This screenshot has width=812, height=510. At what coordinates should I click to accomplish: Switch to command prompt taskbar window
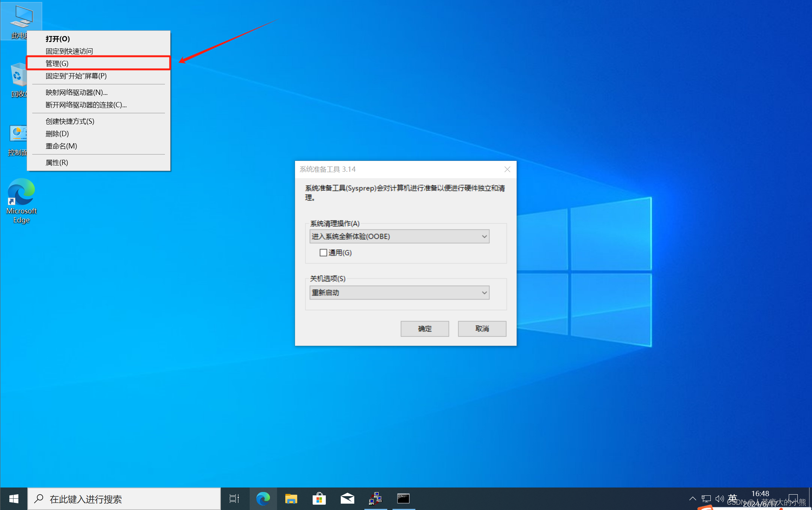click(x=403, y=499)
